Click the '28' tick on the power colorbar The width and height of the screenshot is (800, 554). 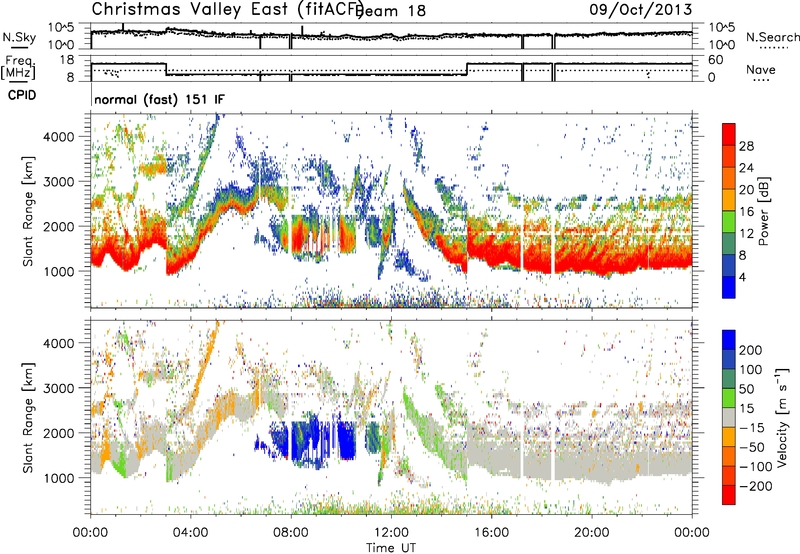point(746,146)
